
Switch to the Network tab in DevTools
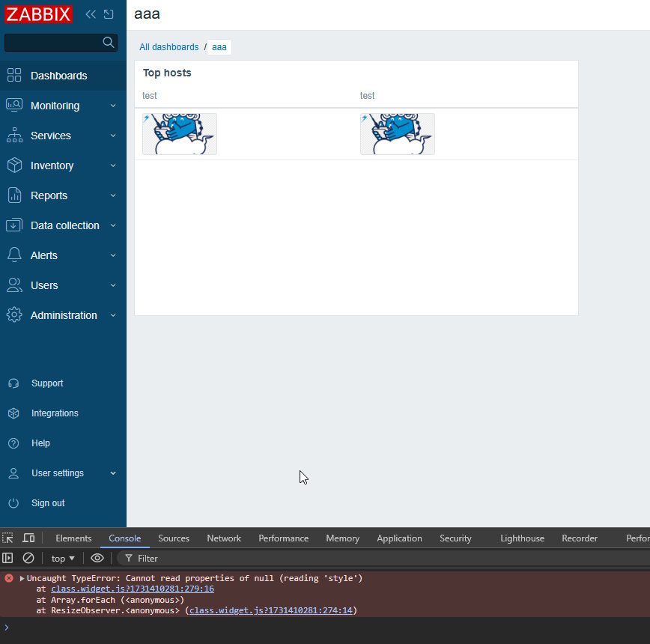pos(224,538)
